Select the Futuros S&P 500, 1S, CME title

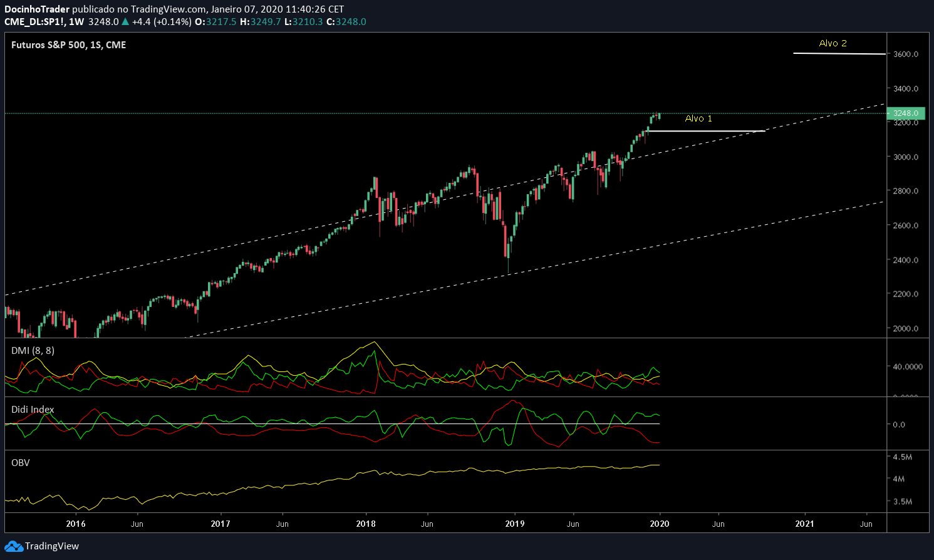69,45
